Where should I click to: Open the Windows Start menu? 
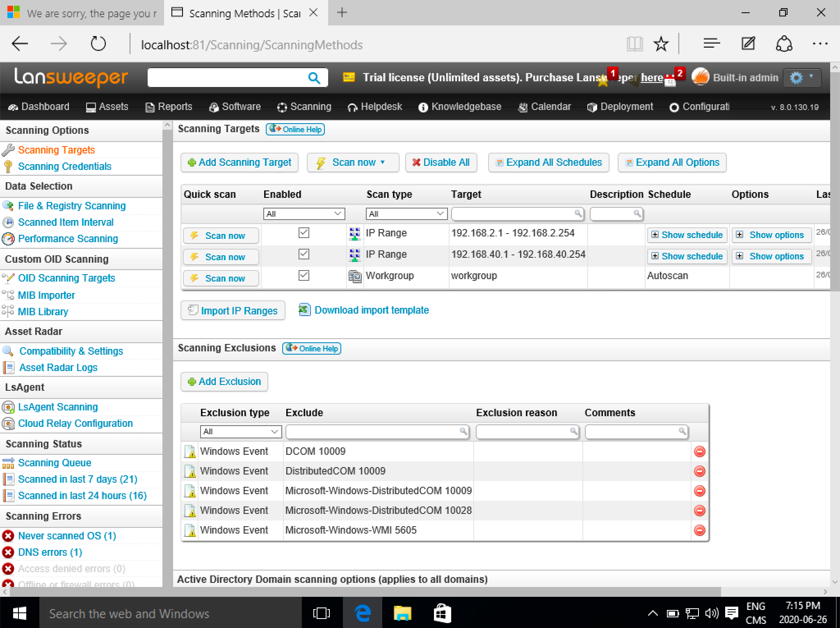(x=20, y=613)
